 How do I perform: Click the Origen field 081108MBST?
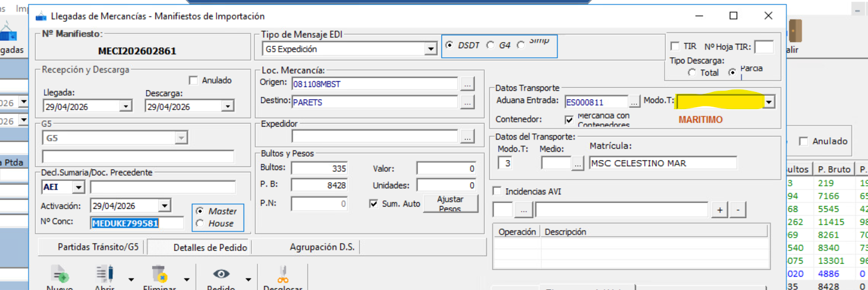click(x=374, y=83)
